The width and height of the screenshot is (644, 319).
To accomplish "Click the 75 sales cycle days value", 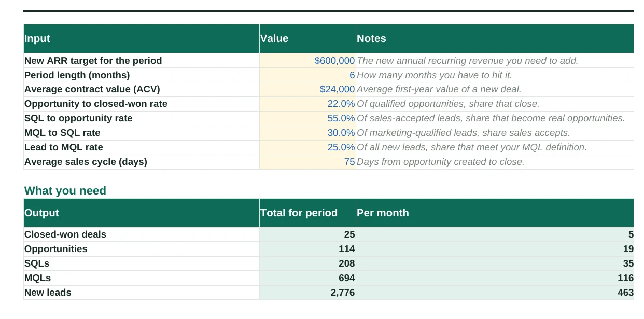I will tap(307, 162).
